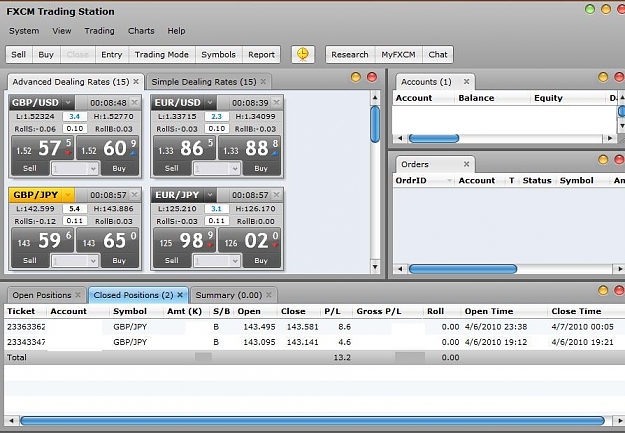Open Symbols from the toolbar

pyautogui.click(x=218, y=55)
